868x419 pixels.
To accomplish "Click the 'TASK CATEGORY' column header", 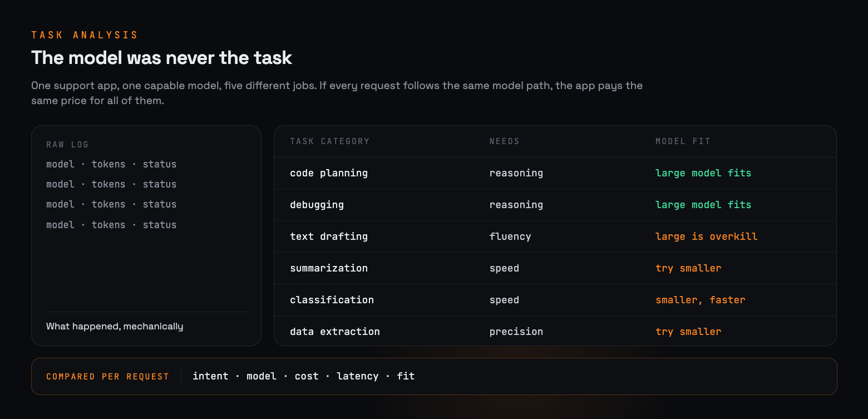I will (x=330, y=141).
